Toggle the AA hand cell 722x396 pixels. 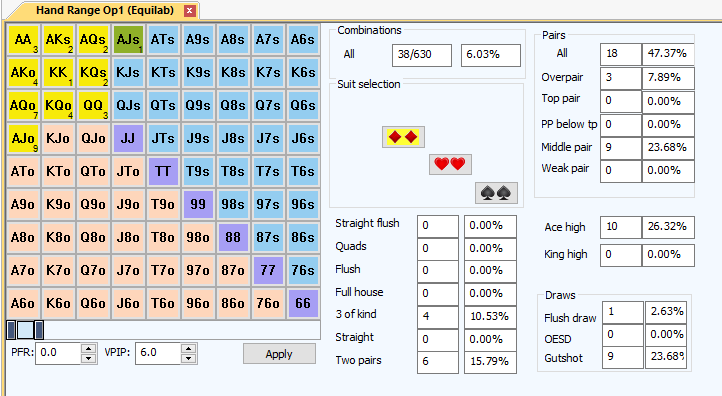[x=23, y=40]
